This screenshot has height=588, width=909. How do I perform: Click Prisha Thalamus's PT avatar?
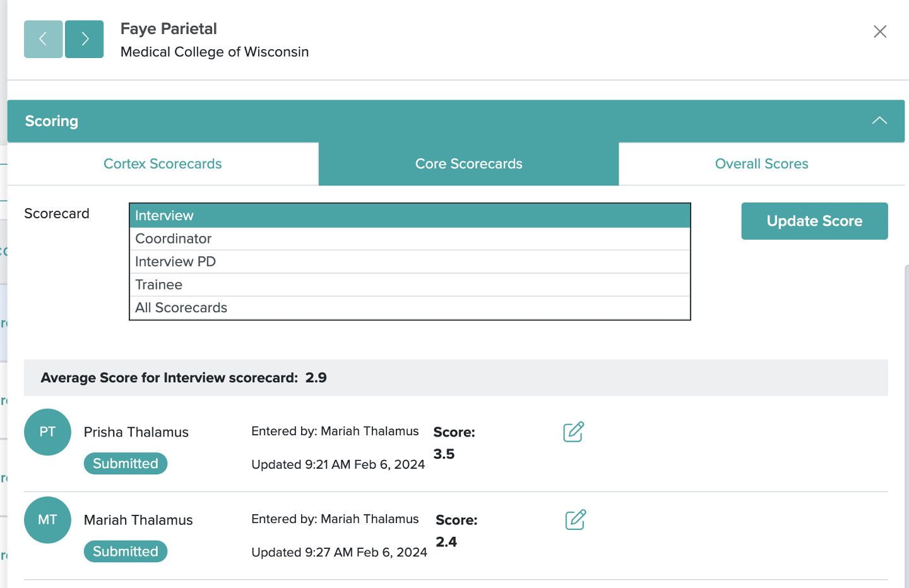click(x=47, y=432)
